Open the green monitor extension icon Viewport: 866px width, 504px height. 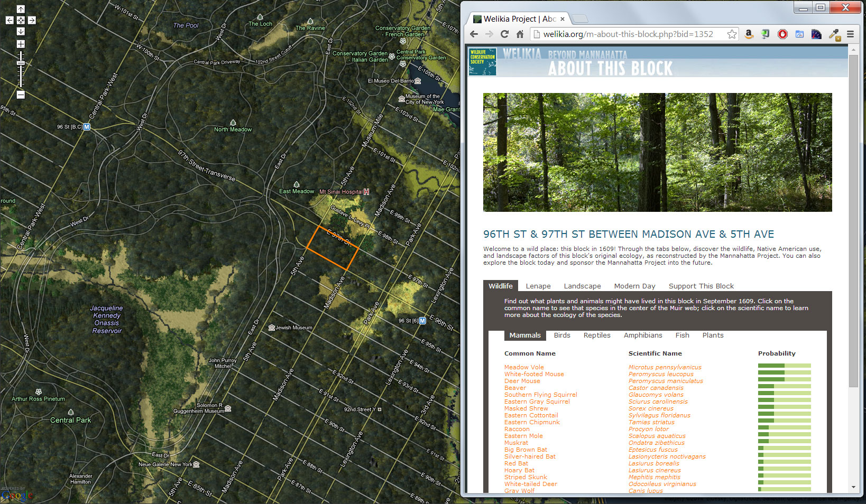765,34
